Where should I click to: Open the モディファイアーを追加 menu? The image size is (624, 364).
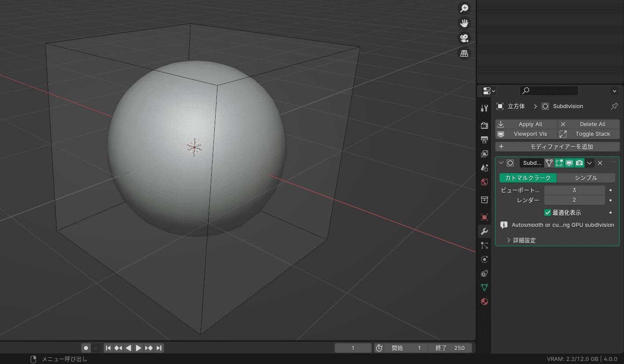(x=558, y=147)
